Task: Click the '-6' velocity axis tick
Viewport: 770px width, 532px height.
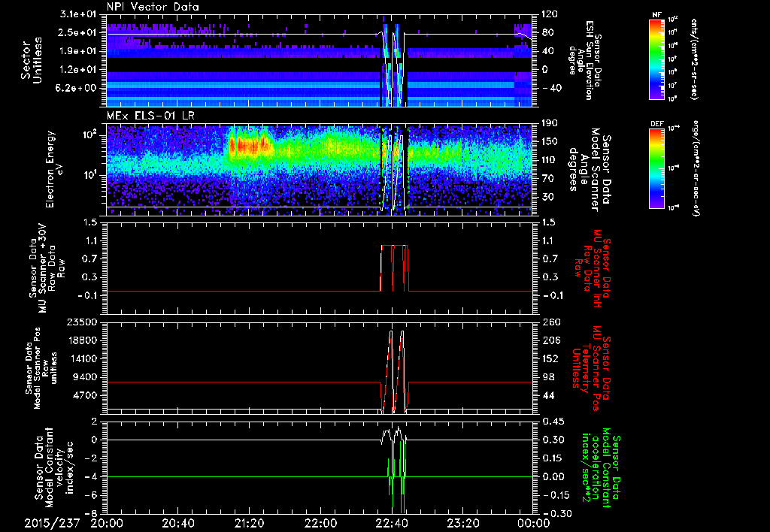Action: 90,495
